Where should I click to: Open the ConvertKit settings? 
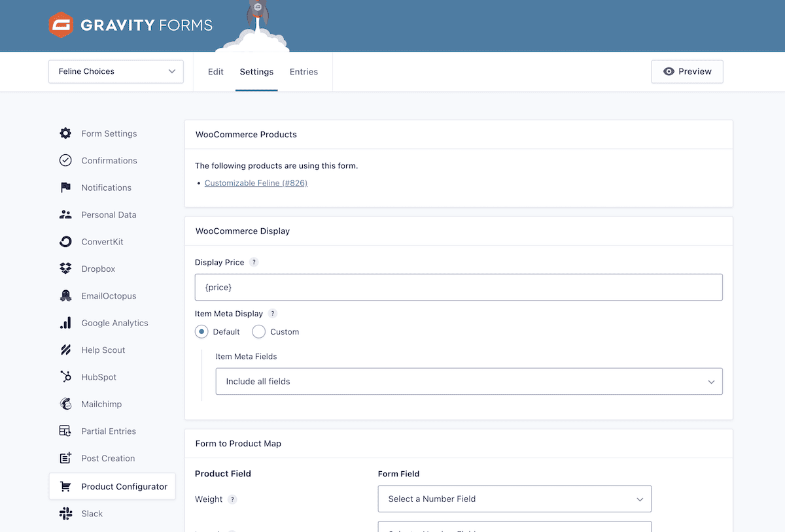point(102,242)
